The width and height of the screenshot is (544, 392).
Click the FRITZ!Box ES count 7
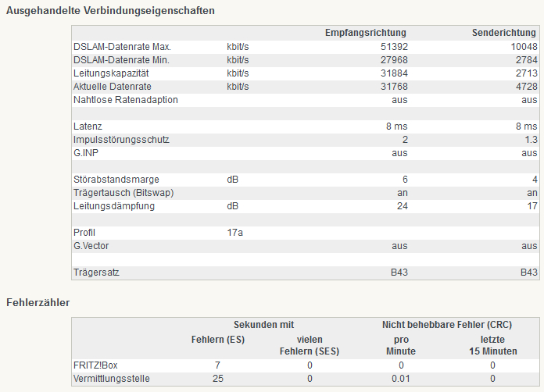pyautogui.click(x=217, y=365)
